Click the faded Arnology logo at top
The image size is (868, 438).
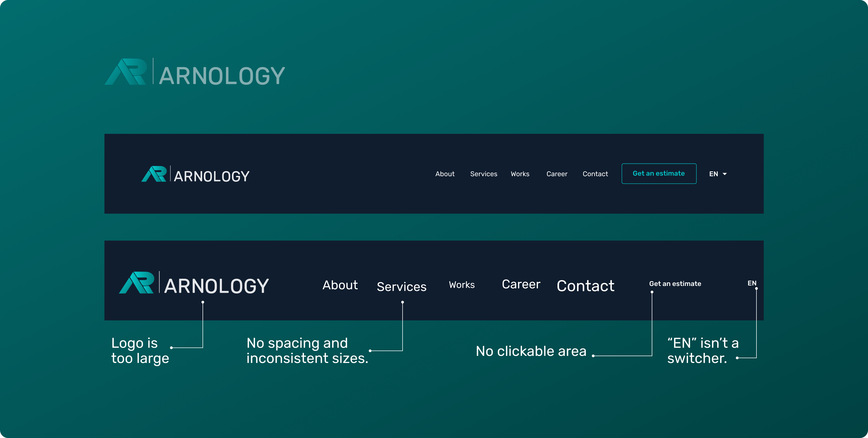coord(195,72)
